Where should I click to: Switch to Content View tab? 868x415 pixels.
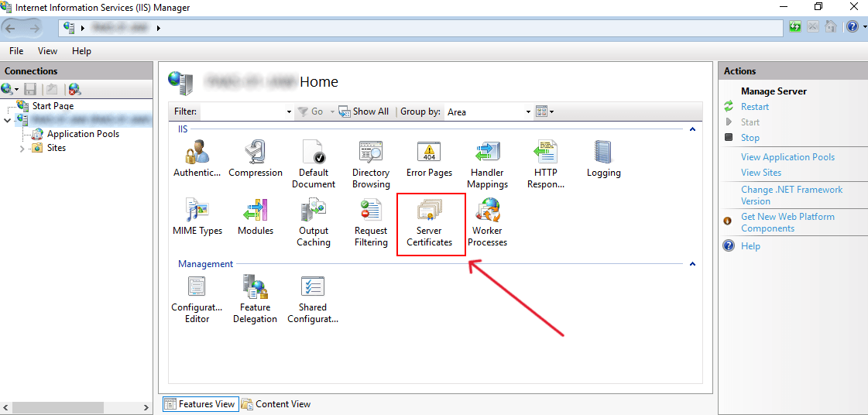tap(276, 404)
